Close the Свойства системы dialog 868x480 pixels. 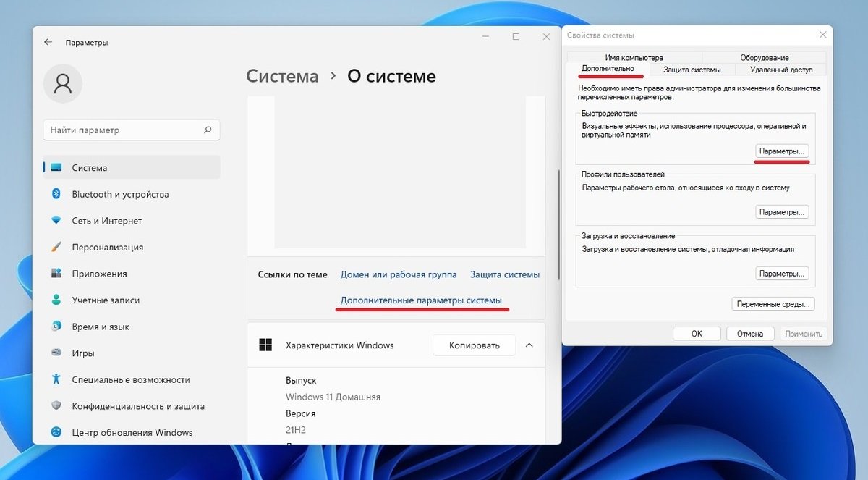822,35
